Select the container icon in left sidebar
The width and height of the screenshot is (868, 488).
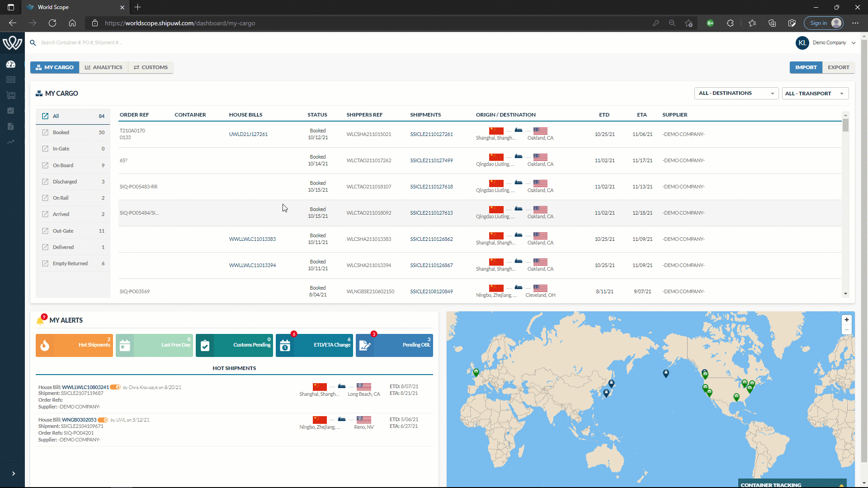[x=10, y=80]
